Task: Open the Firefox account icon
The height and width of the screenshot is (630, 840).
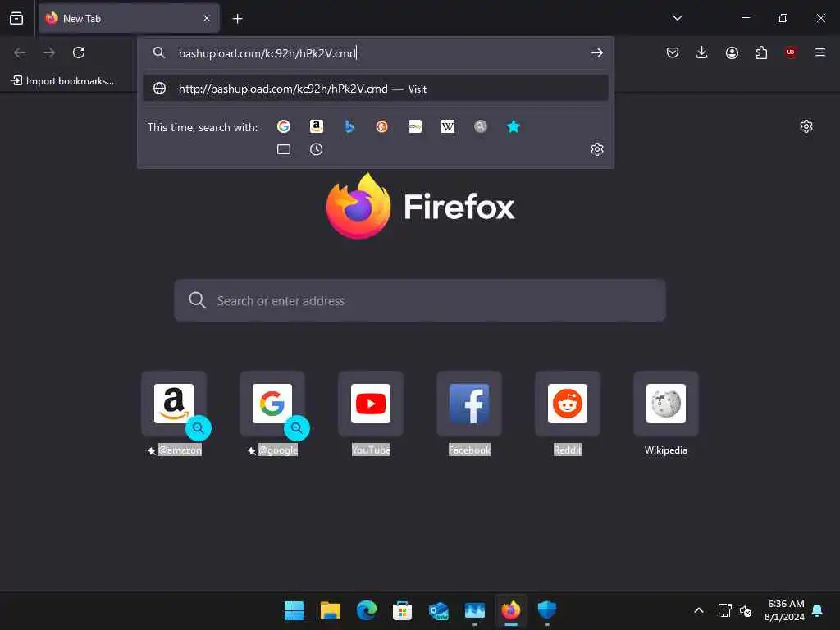Action: click(x=732, y=52)
